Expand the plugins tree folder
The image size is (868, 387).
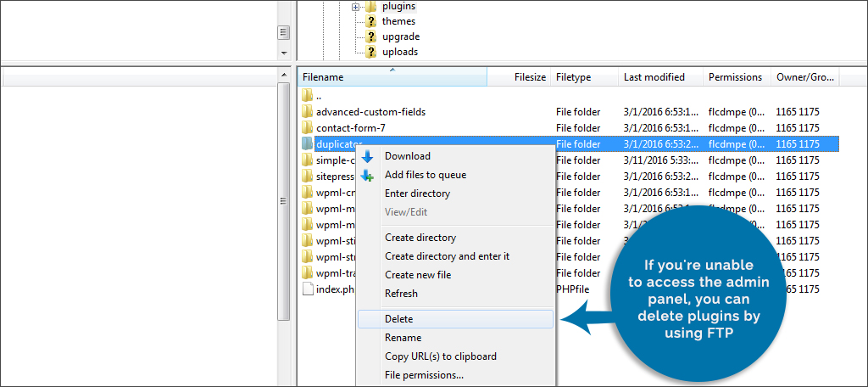pos(355,7)
